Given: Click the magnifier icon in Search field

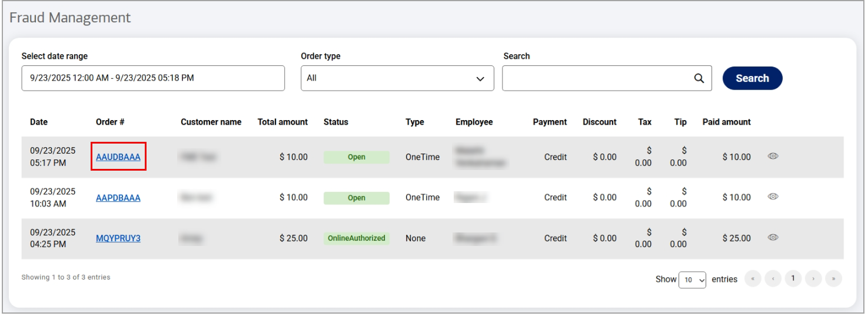Looking at the screenshot, I should click(x=699, y=78).
